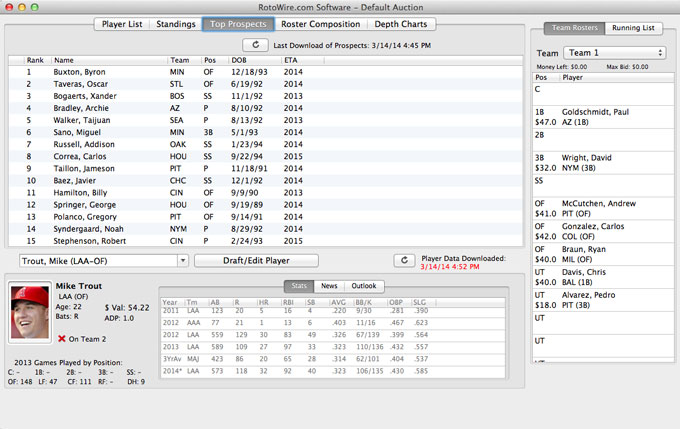This screenshot has height=429, width=680.
Task: Click red X On Team 2 icon
Action: [x=62, y=339]
